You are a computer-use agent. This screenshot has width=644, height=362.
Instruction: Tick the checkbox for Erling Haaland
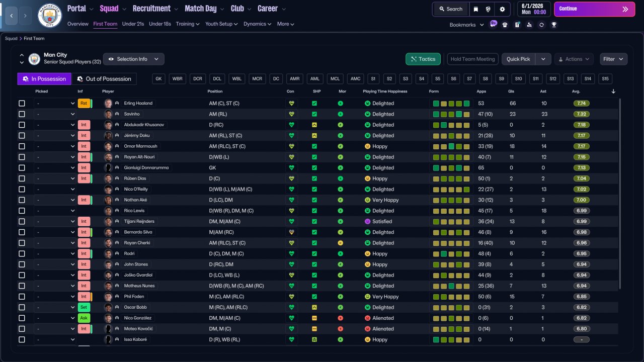tap(22, 104)
